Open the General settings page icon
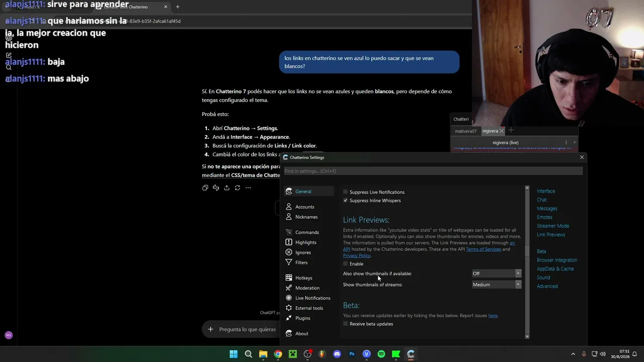The image size is (644, 362). [289, 192]
